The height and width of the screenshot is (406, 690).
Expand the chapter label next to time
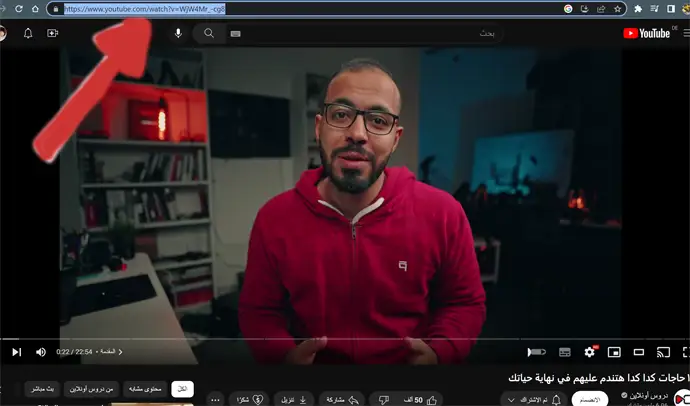click(x=111, y=352)
